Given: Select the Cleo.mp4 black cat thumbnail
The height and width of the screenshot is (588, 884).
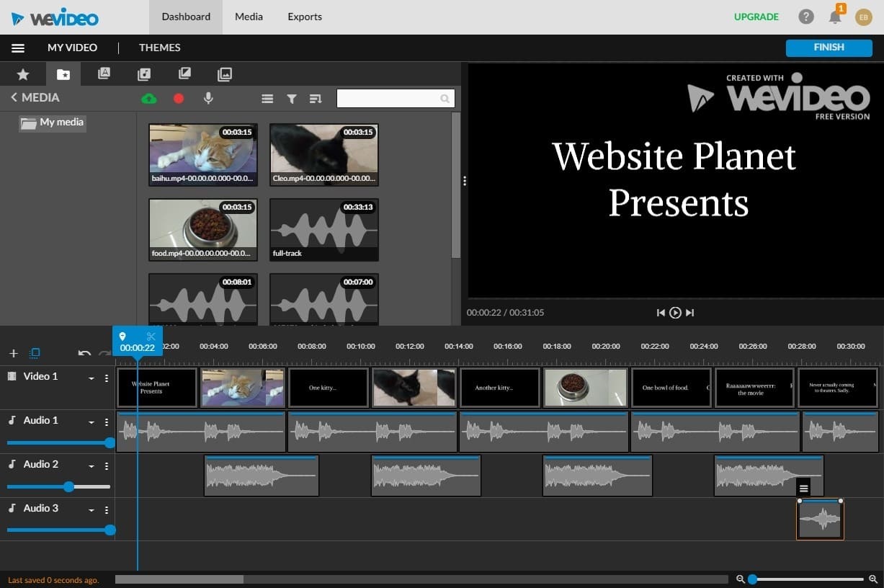Looking at the screenshot, I should coord(324,155).
